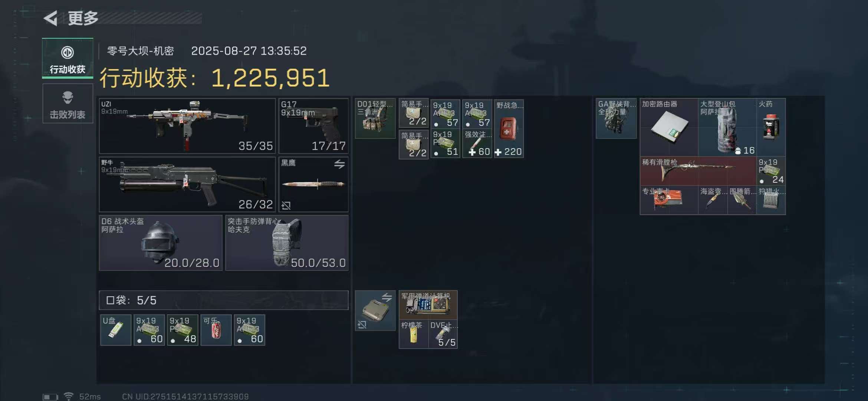The height and width of the screenshot is (401, 868).
Task: Toggle the swap arrows on 黑鹰 knife
Action: coord(339,164)
